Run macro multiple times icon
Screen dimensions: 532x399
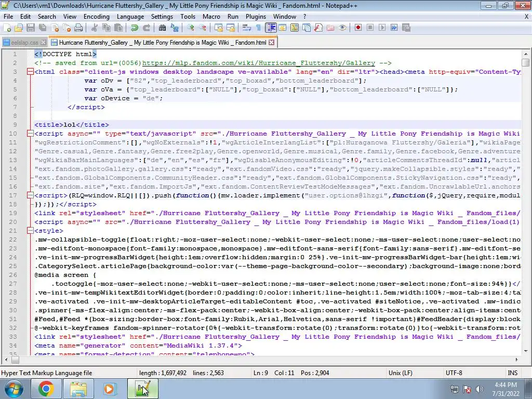(394, 28)
